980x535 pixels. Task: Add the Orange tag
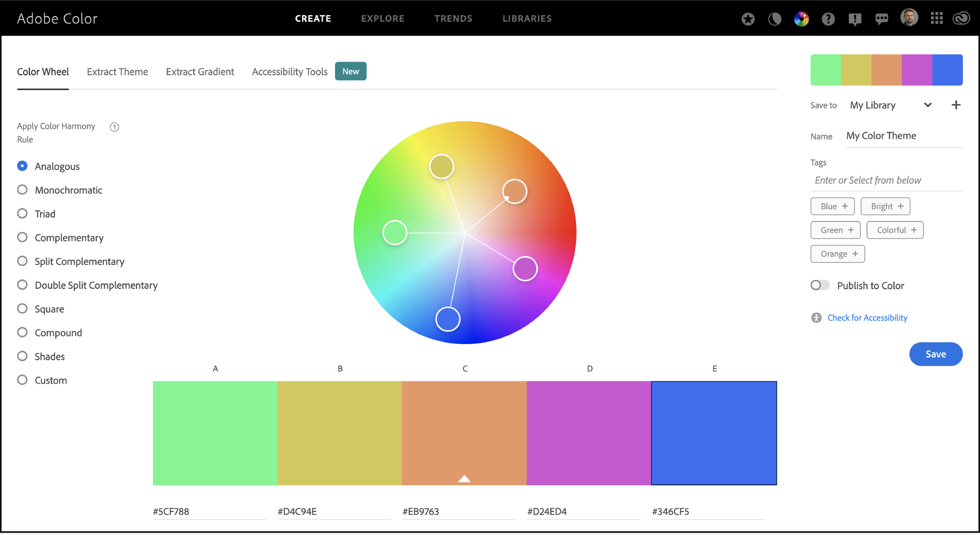click(x=837, y=254)
